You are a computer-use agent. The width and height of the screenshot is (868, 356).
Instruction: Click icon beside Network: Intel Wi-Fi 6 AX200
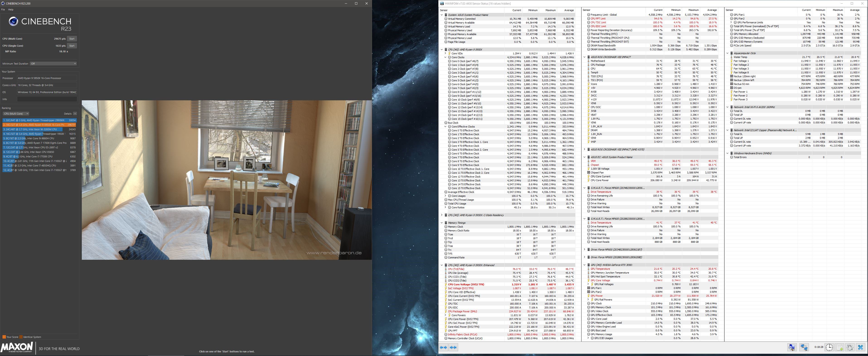point(732,107)
